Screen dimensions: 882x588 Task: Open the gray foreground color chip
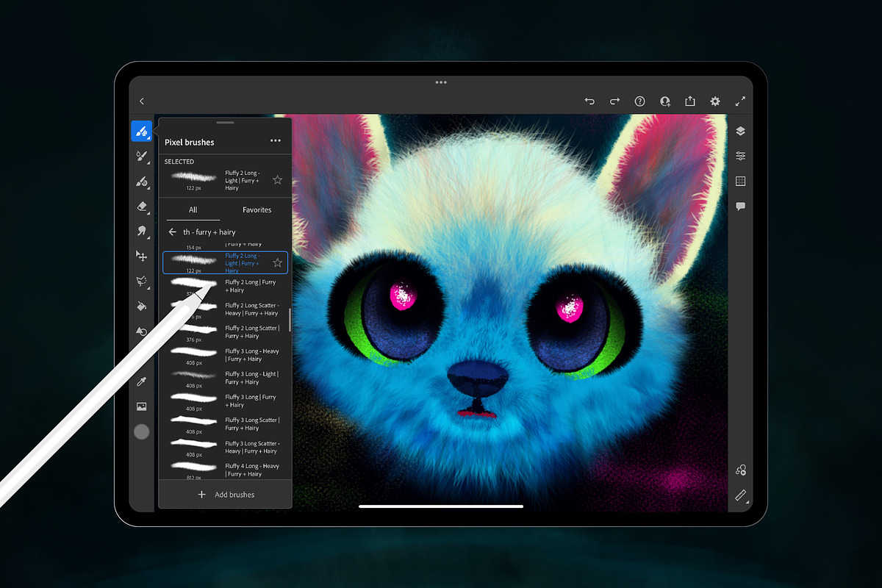tap(142, 432)
